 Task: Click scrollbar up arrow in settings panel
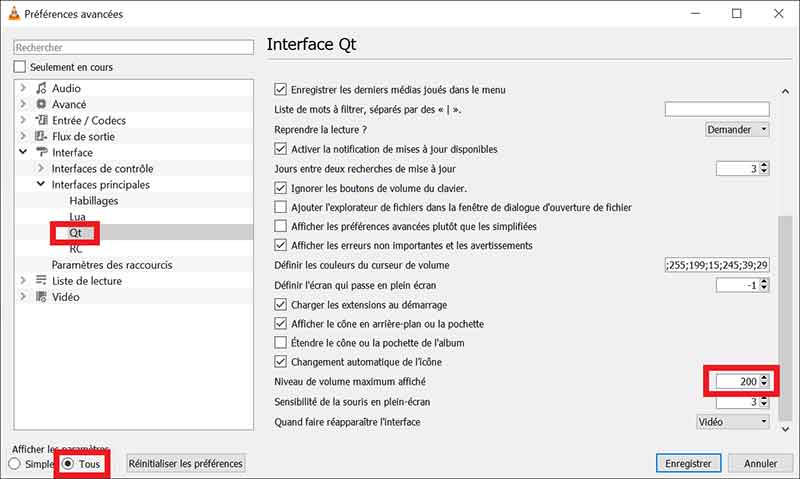click(785, 92)
